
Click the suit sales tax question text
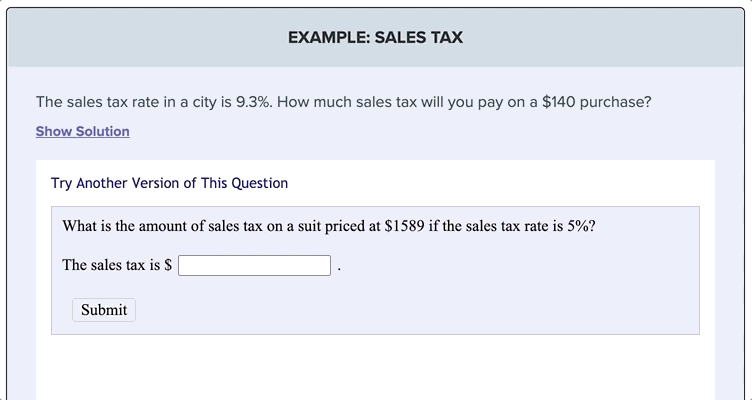329,226
